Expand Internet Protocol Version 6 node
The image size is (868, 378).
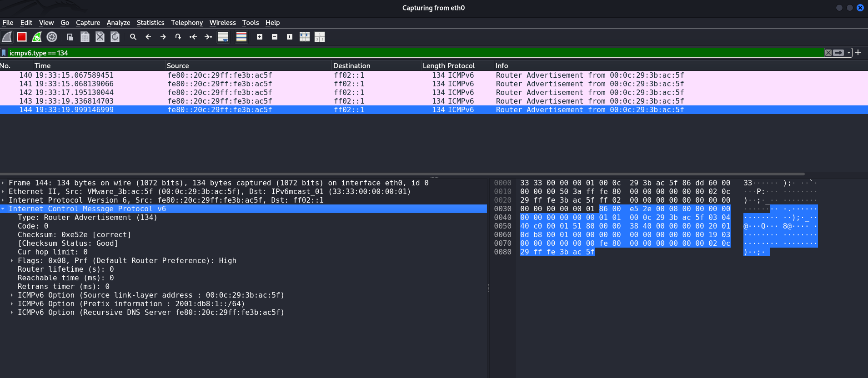[x=3, y=200]
